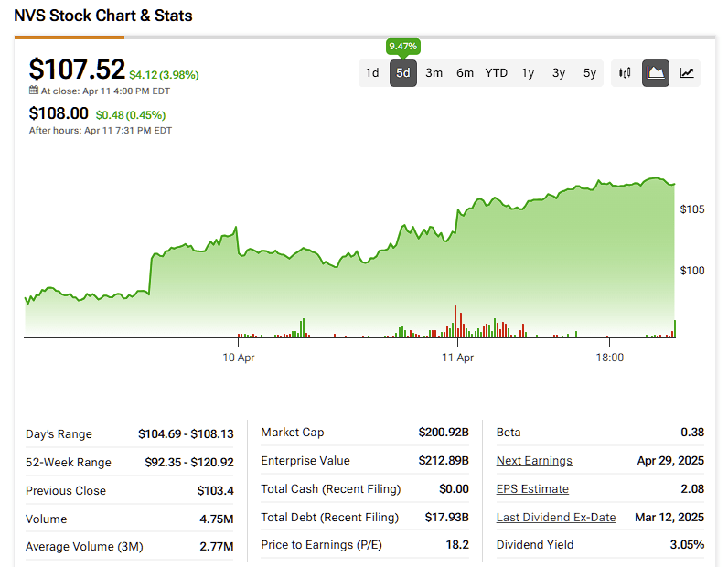Click the $107.52 closing price
Screen dimensions: 728x567
click(77, 70)
